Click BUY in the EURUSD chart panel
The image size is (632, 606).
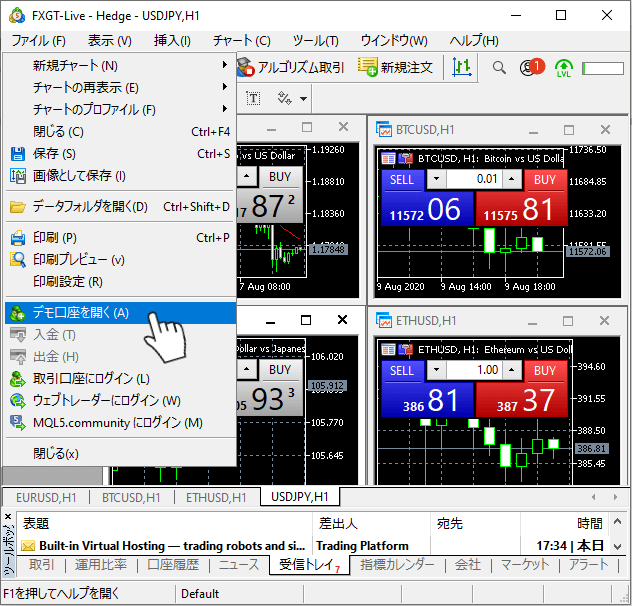[x=280, y=177]
